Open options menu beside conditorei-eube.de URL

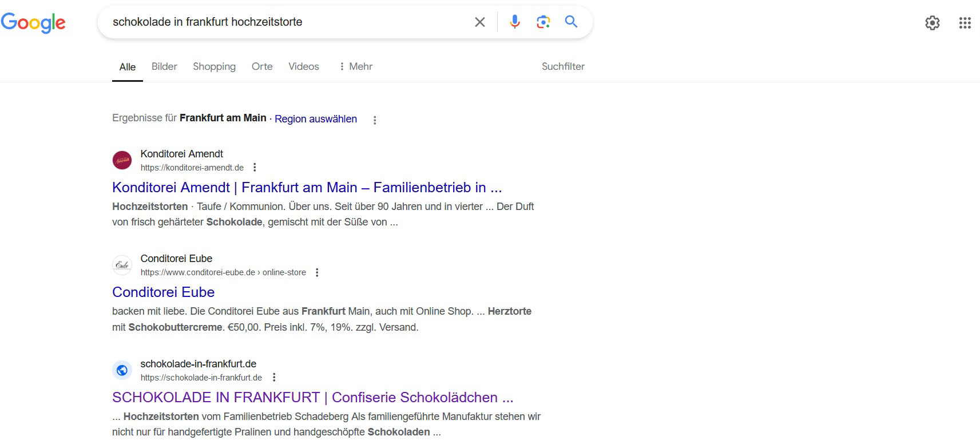tap(317, 272)
